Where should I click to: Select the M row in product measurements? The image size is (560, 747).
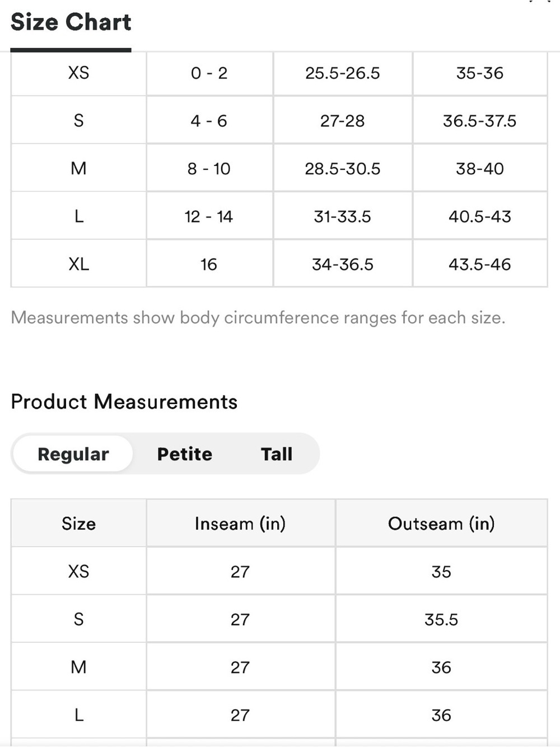[279, 667]
